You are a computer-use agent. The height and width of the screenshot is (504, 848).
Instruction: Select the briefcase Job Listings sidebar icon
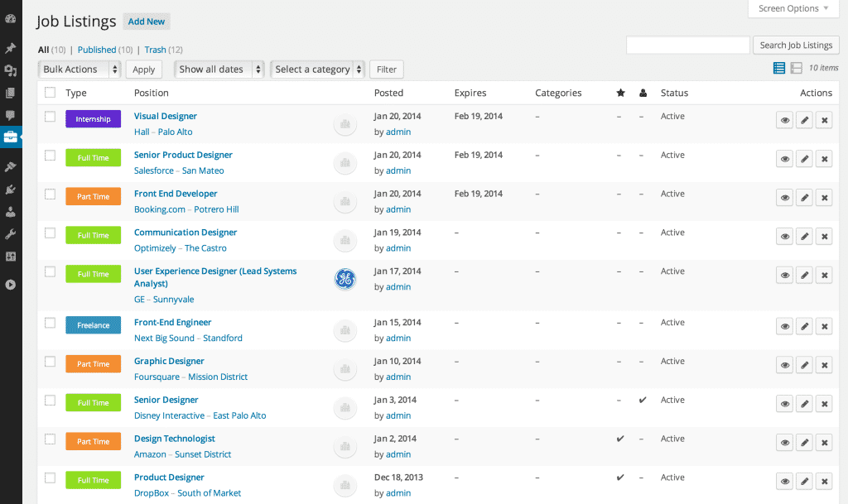click(x=11, y=137)
